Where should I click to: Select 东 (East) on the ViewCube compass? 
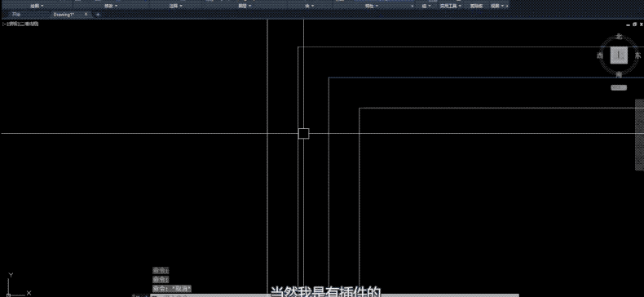[637, 55]
